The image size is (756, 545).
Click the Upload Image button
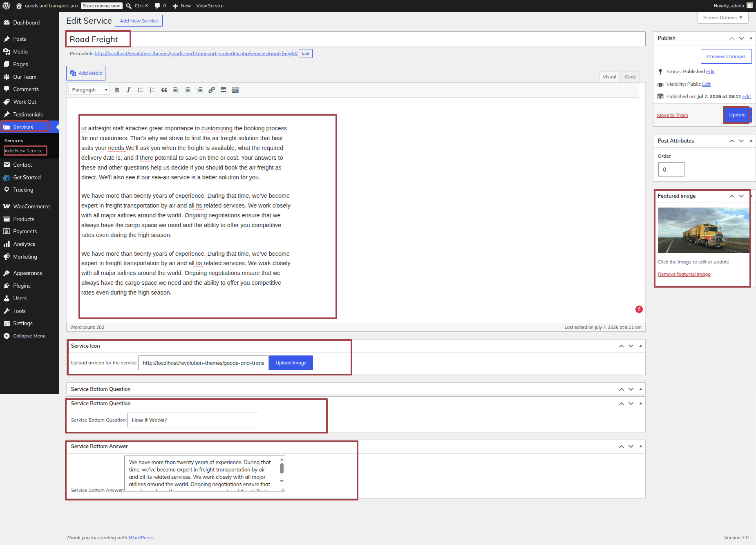click(x=291, y=363)
